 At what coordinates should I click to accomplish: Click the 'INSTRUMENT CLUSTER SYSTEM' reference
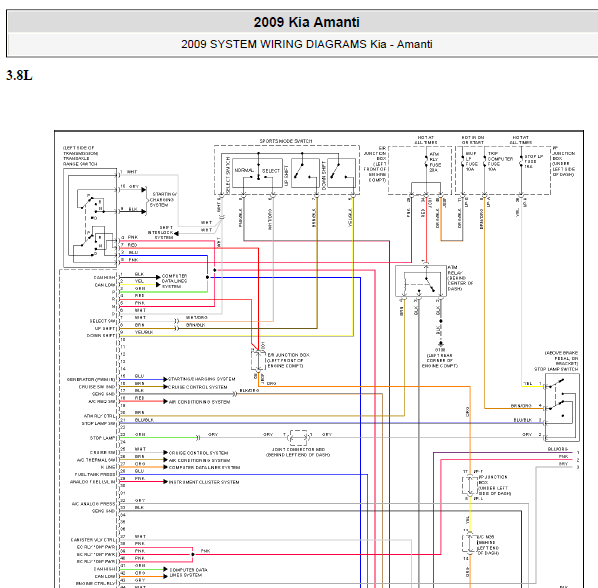pyautogui.click(x=204, y=482)
